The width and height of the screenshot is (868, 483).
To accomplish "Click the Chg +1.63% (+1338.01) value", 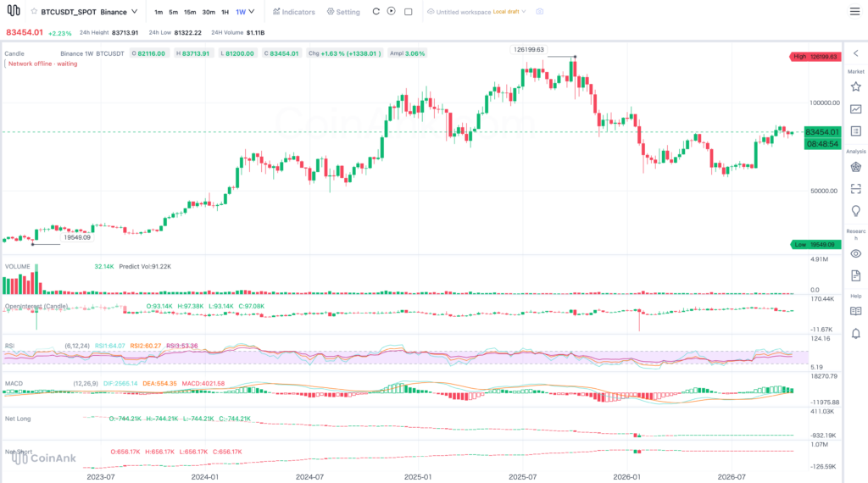I will [x=344, y=53].
